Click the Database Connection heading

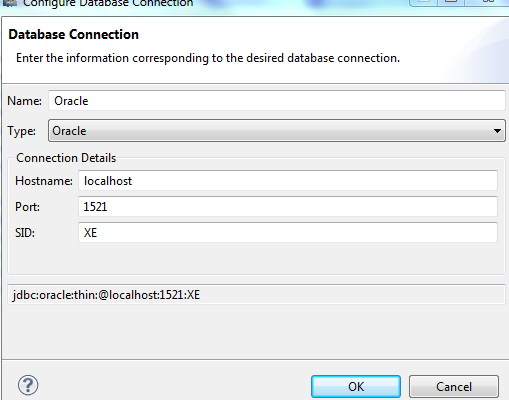coord(73,34)
